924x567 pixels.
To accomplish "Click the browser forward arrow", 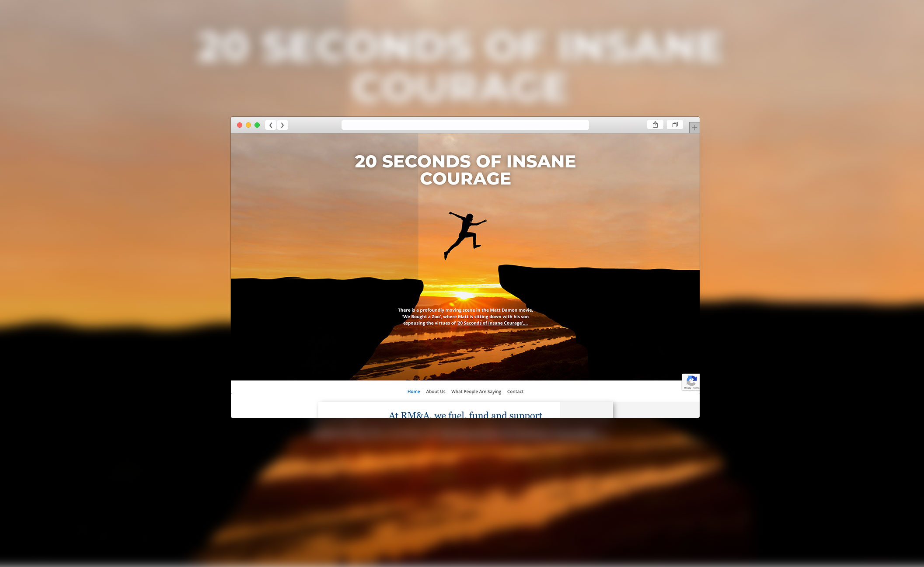I will coord(282,125).
